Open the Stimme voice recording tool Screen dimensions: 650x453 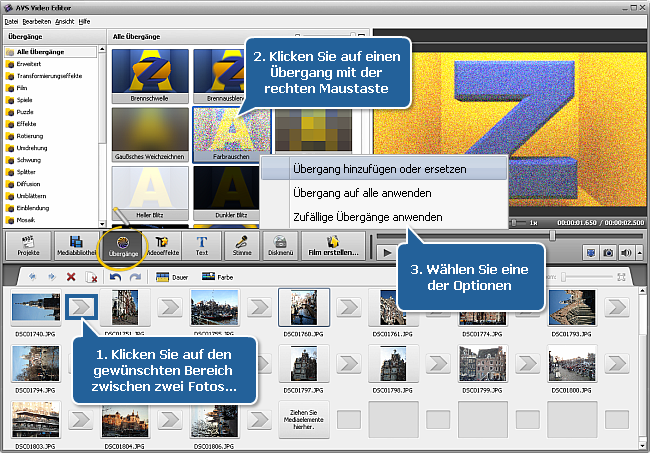click(x=241, y=244)
